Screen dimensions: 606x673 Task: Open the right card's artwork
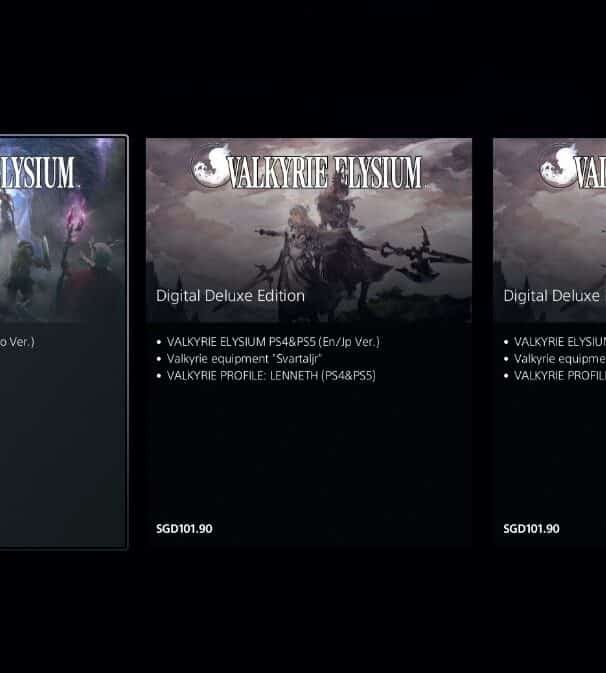coord(550,230)
